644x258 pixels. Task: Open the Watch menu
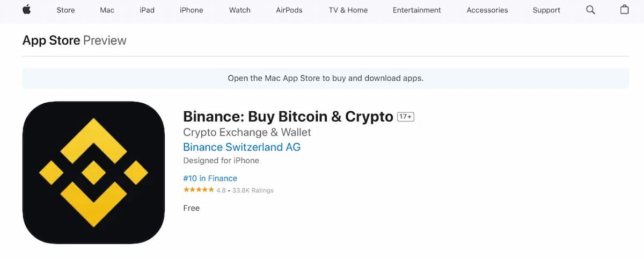click(x=239, y=10)
